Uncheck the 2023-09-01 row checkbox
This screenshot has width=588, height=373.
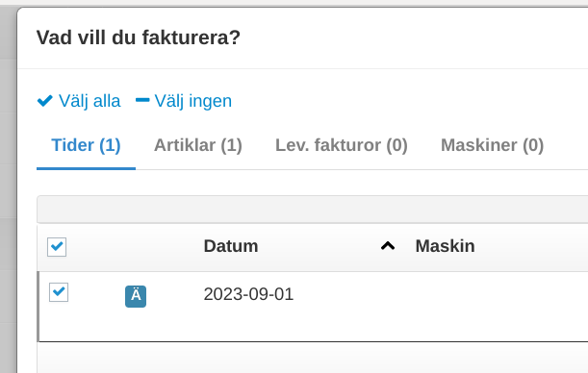pyautogui.click(x=59, y=292)
